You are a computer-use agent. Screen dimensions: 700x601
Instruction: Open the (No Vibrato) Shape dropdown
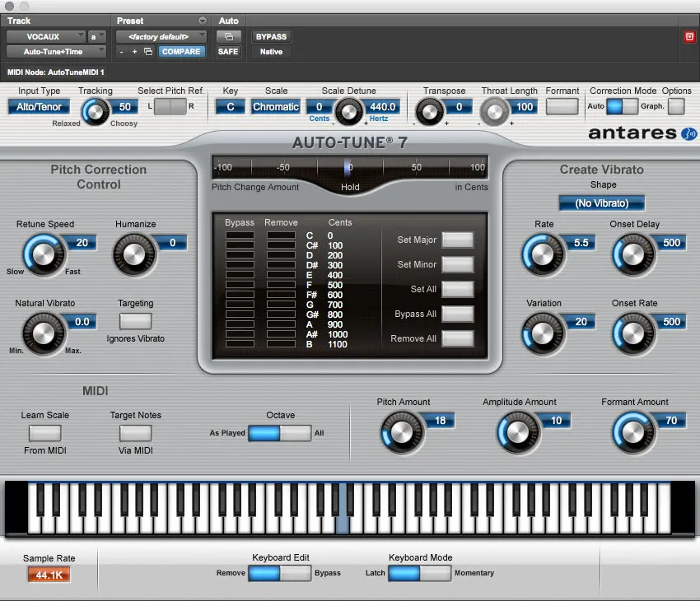tap(601, 203)
